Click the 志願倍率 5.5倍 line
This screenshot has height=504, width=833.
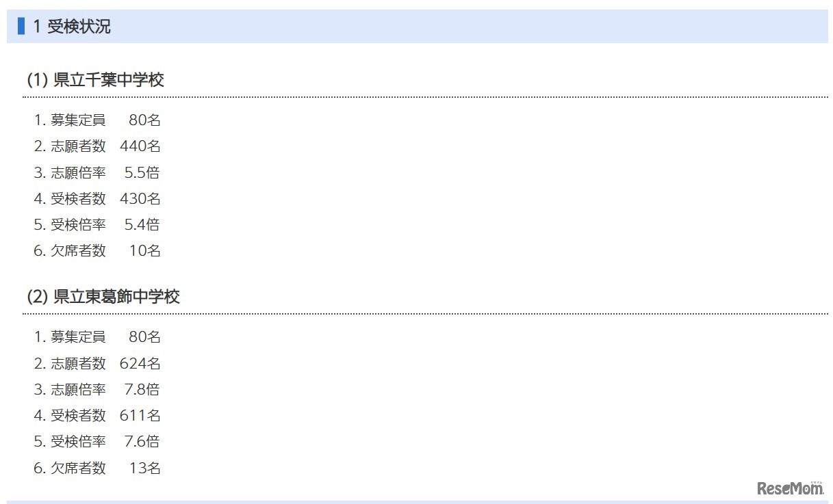[x=97, y=172]
